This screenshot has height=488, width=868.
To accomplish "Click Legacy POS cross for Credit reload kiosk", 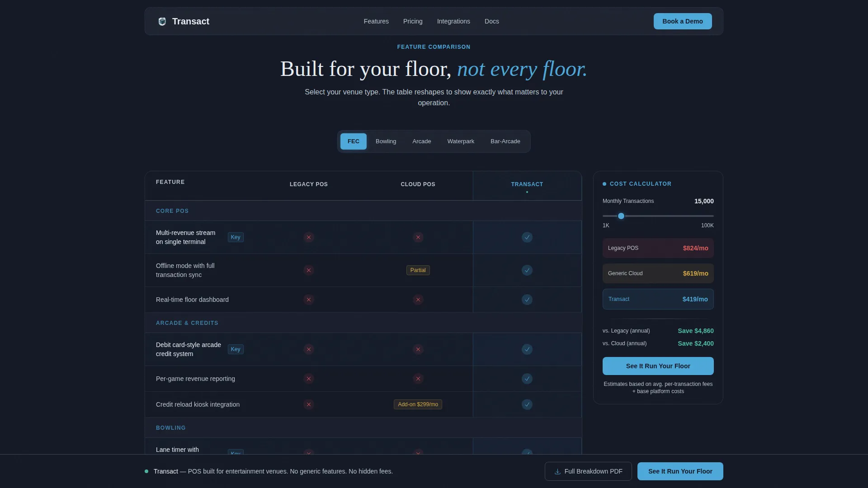I will (309, 404).
